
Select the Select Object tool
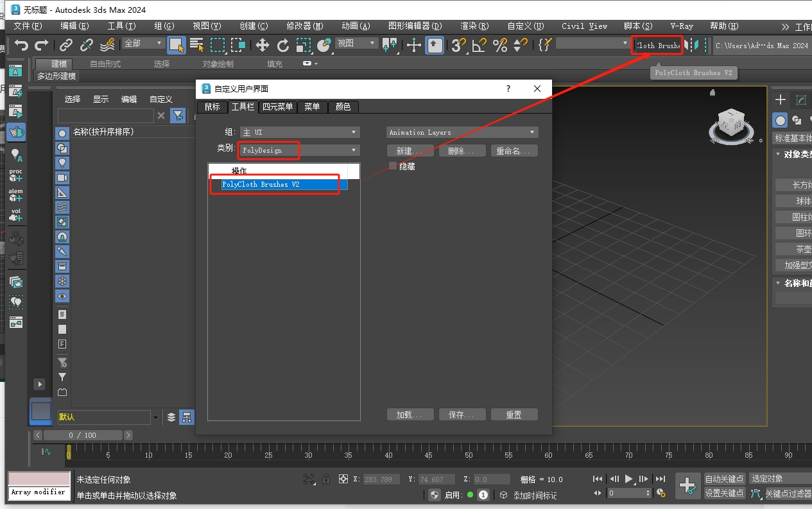[177, 46]
